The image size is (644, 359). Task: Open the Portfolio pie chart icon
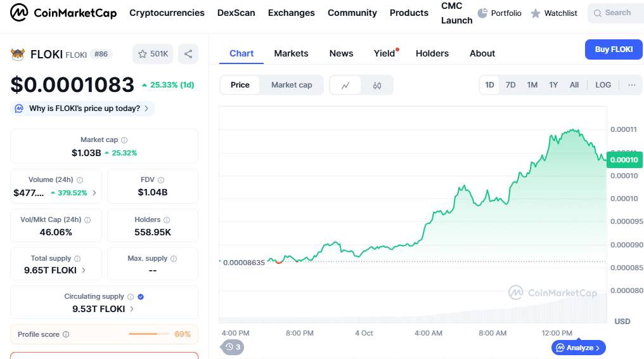click(482, 13)
